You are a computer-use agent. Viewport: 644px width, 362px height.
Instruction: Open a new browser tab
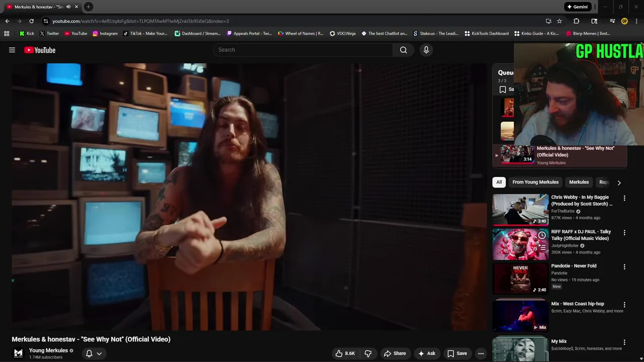(x=89, y=7)
